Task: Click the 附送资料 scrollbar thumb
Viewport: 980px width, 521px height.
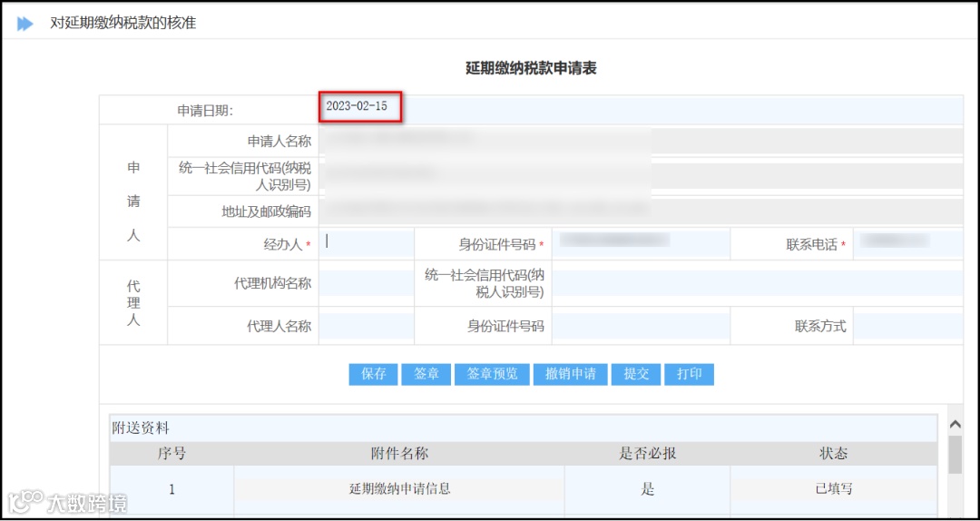Action: [955, 455]
